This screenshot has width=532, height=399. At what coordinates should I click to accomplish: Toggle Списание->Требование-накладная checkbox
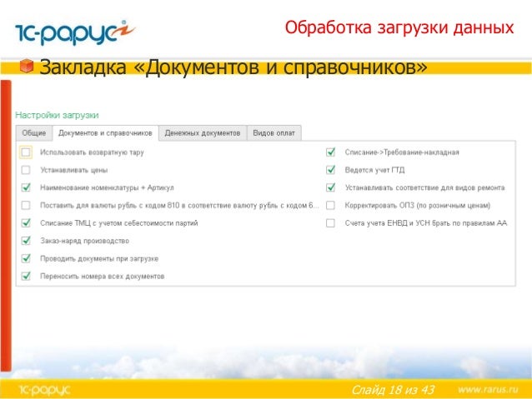click(330, 152)
